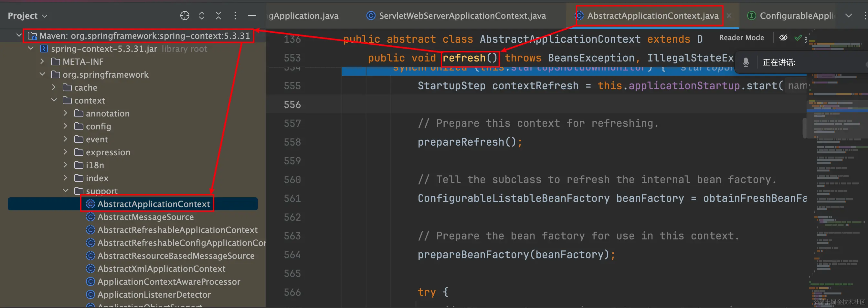Image resolution: width=868 pixels, height=308 pixels.
Task: Expand the i18n folder
Action: pyautogui.click(x=66, y=165)
